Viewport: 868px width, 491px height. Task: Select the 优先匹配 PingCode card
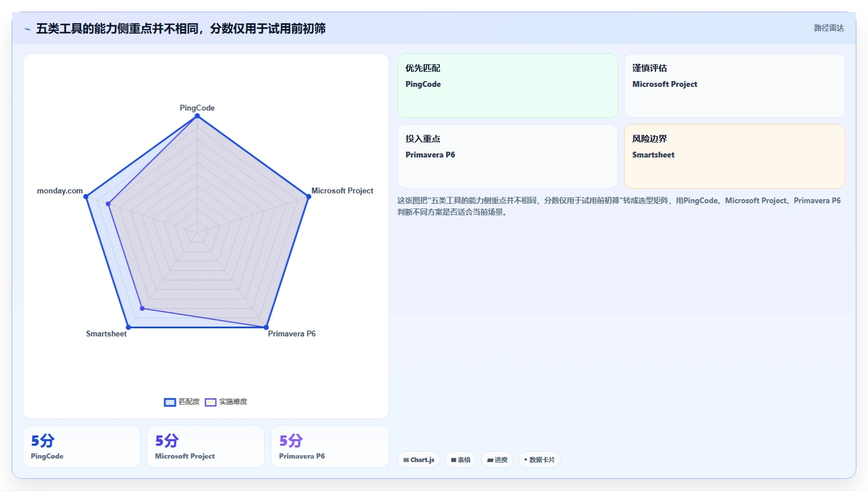tap(508, 86)
